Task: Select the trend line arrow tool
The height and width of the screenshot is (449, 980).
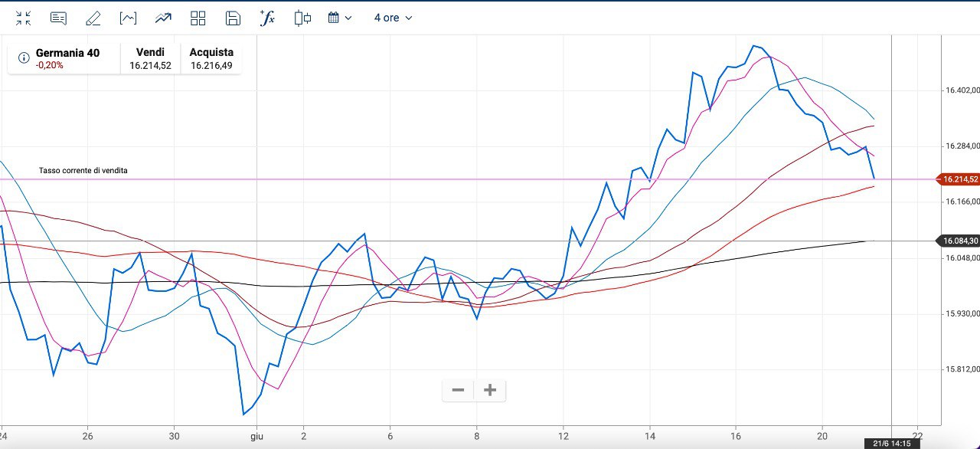Action: pyautogui.click(x=163, y=18)
